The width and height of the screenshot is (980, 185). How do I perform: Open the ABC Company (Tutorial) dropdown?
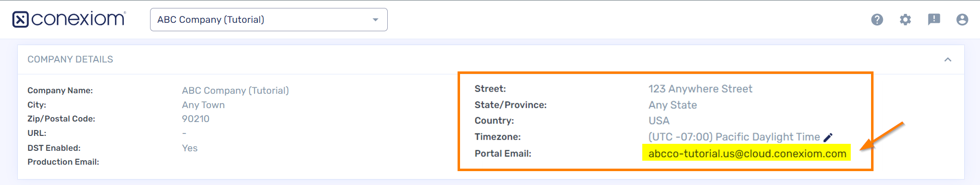point(268,20)
